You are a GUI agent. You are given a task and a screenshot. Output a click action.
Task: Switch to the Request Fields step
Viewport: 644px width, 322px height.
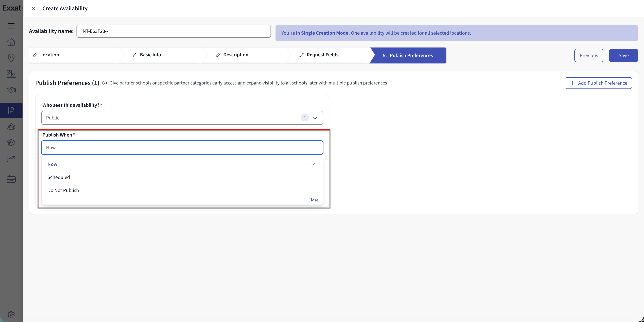(x=322, y=55)
